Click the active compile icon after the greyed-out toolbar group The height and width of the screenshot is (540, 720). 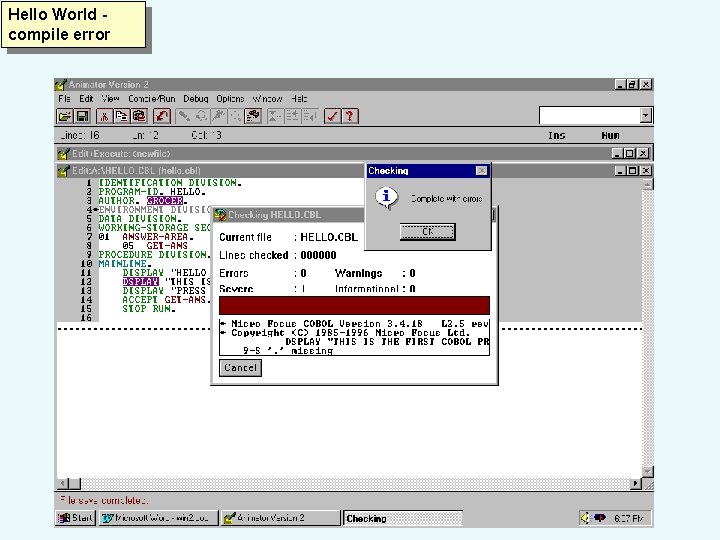tap(253, 116)
